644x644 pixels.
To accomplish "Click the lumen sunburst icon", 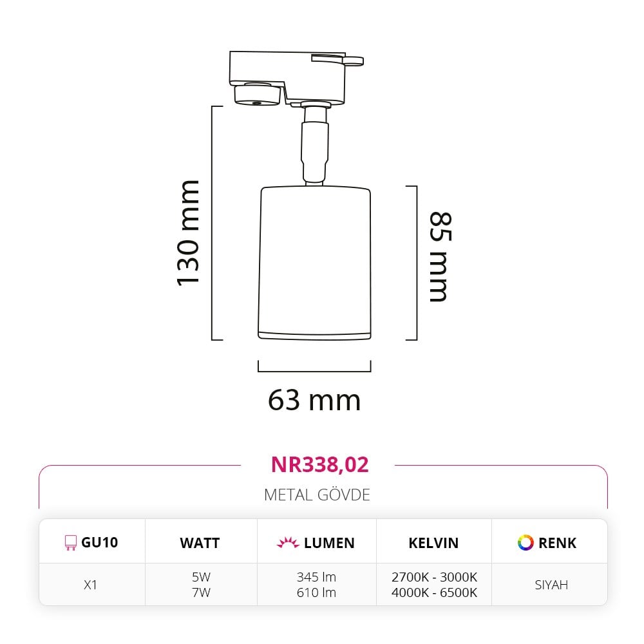I will point(287,542).
